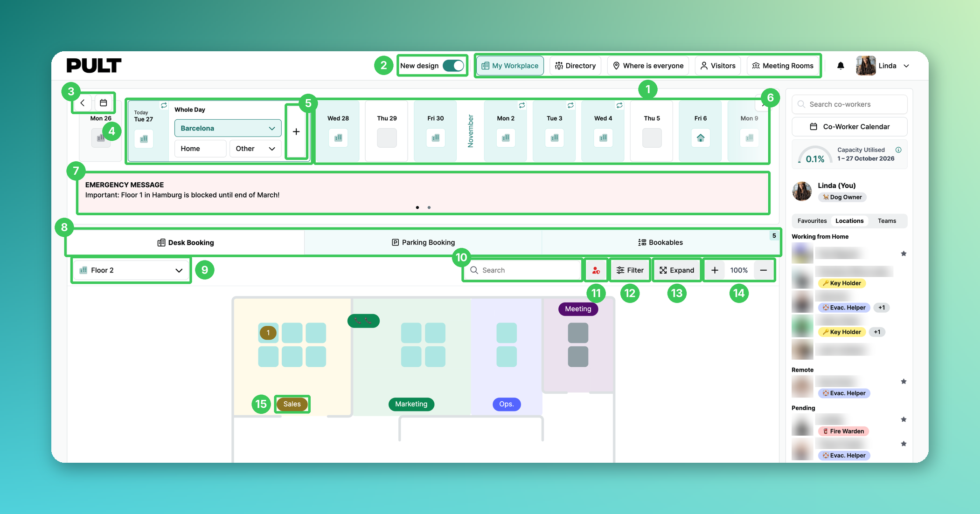Open the calendar date picker icon
This screenshot has height=514, width=980.
104,103
